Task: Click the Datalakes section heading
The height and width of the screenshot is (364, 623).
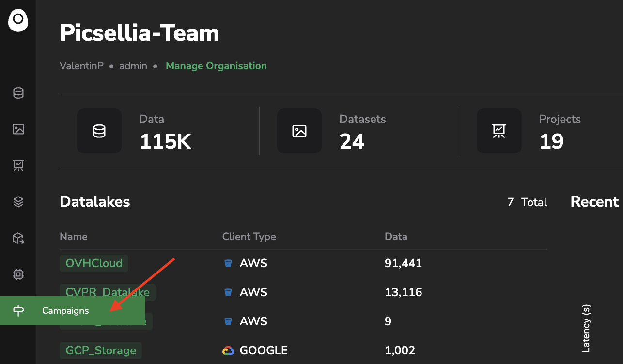Action: pyautogui.click(x=95, y=201)
